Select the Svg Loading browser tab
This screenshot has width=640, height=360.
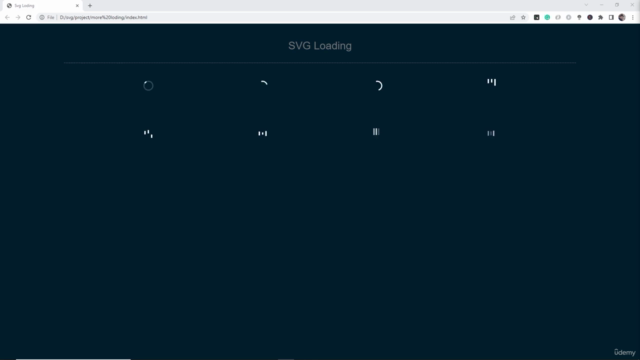pyautogui.click(x=42, y=6)
